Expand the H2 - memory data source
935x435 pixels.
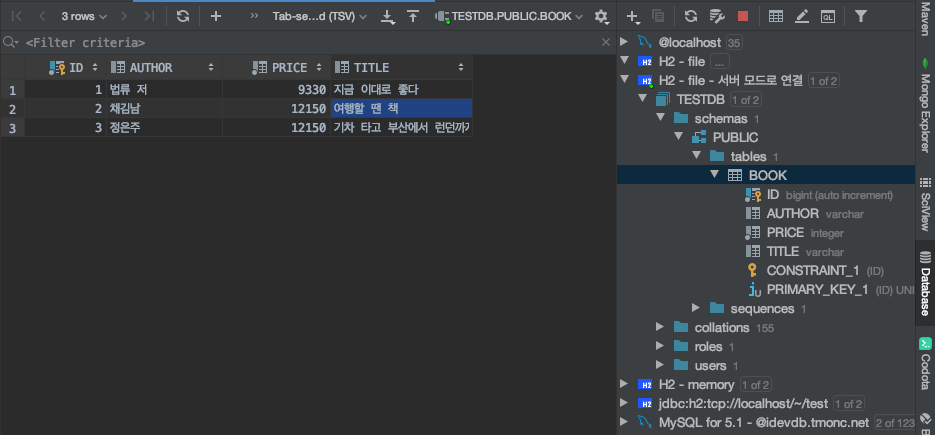point(624,384)
